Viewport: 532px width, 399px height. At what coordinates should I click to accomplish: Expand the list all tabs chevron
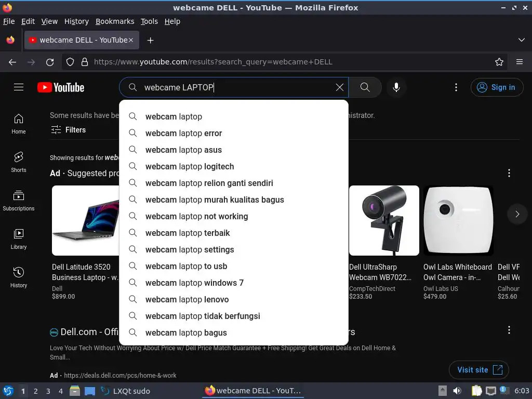point(522,40)
